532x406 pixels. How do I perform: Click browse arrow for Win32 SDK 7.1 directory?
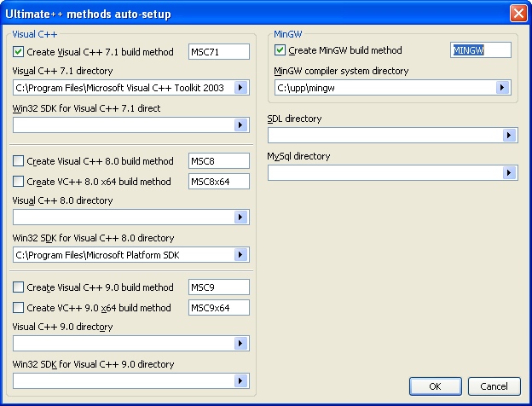(240, 125)
